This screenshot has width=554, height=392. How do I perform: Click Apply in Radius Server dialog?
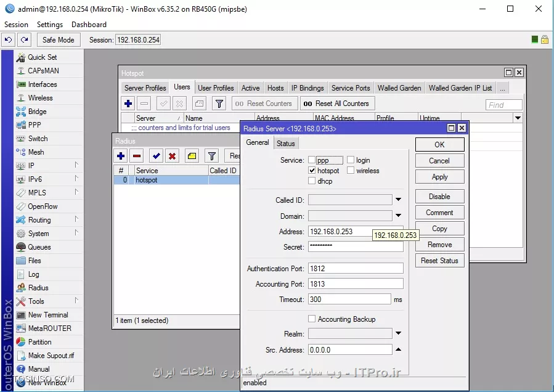point(439,177)
